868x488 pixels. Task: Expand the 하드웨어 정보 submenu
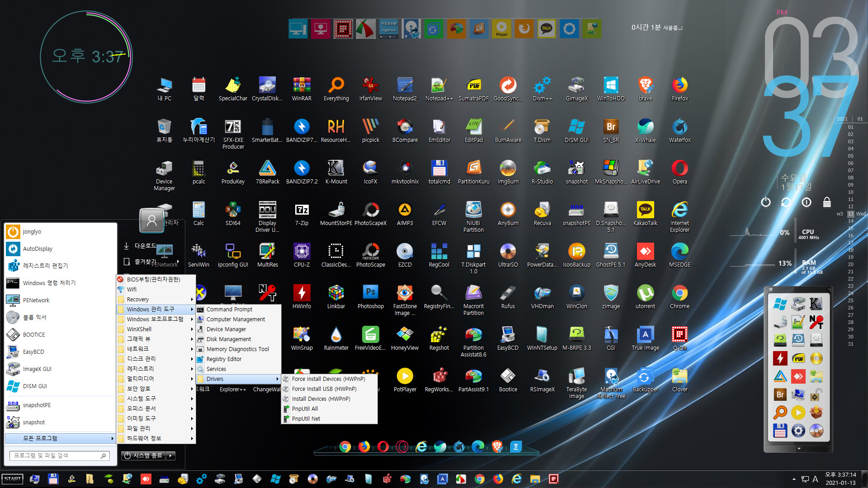click(156, 438)
